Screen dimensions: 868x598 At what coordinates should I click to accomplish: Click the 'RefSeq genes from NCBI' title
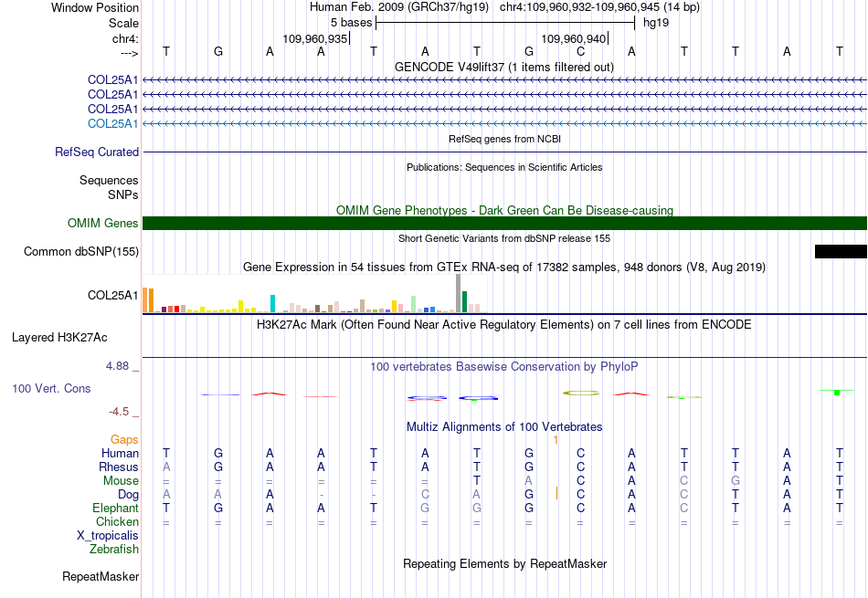(505, 140)
